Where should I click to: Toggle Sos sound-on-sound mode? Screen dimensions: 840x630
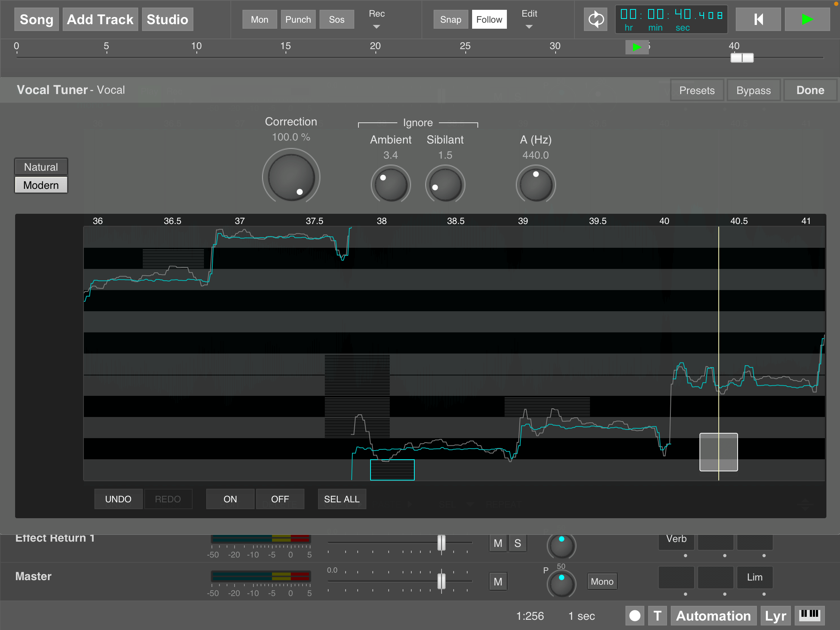click(337, 19)
